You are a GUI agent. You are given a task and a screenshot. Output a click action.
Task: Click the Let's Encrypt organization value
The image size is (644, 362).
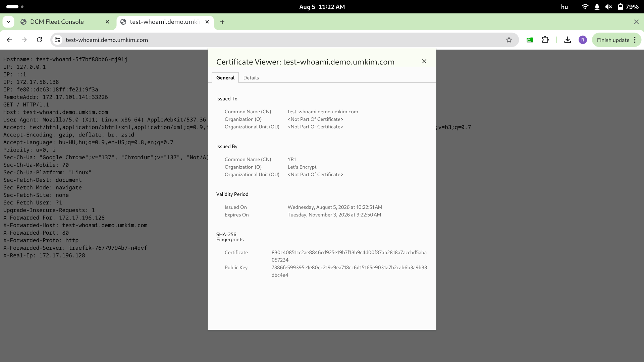point(302,167)
